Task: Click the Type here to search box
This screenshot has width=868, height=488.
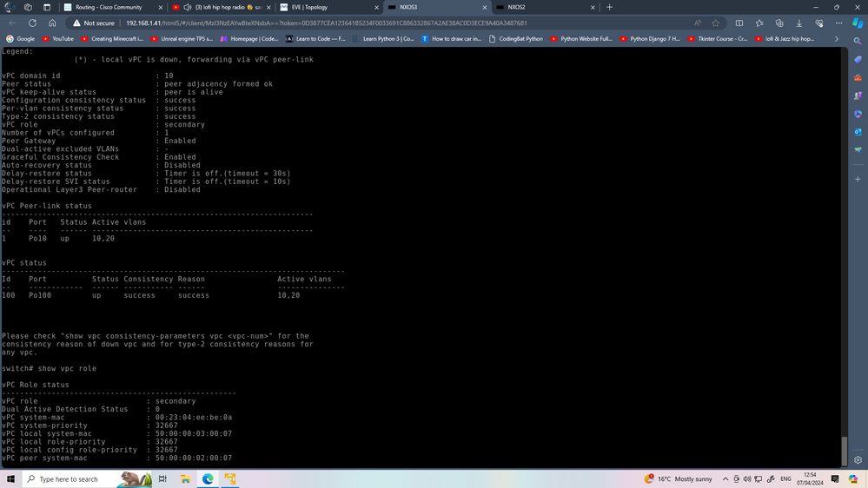Action: [x=88, y=478]
